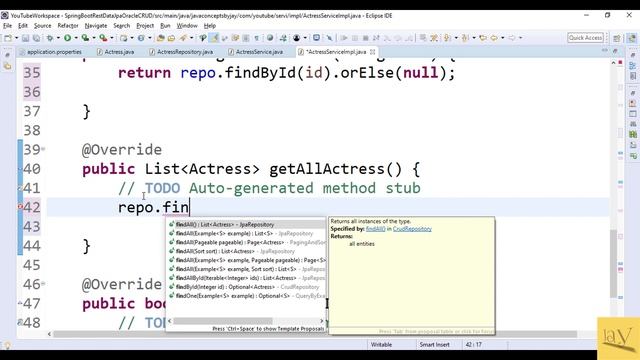Click the Save toolbar icon
This screenshot has width=640, height=360.
25,38
